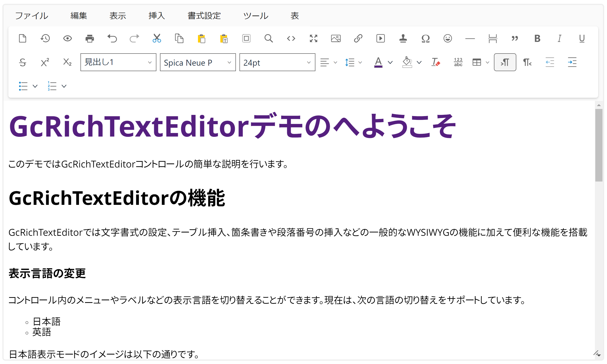Undo the last action
The height and width of the screenshot is (364, 607).
(x=112, y=39)
